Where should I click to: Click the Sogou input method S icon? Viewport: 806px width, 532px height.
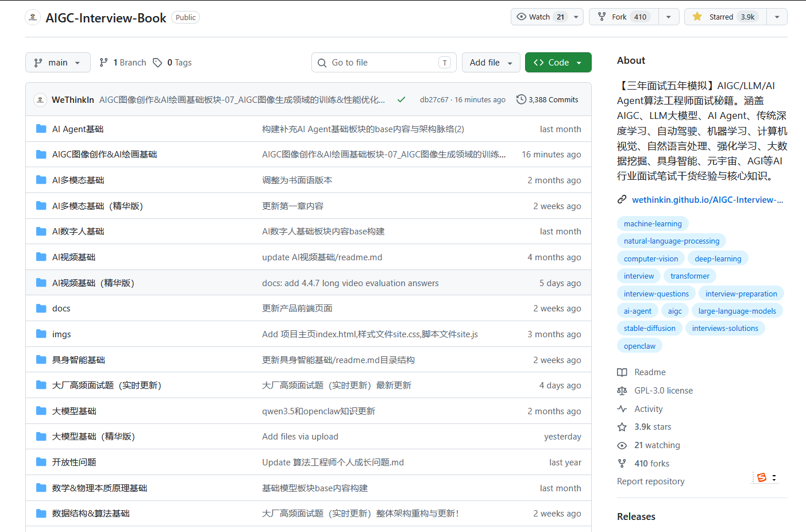coord(762,477)
